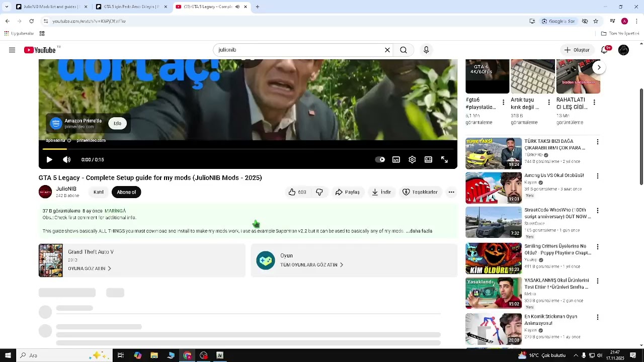Toggle subtitles captions button in player
644x362 pixels.
pos(396,159)
